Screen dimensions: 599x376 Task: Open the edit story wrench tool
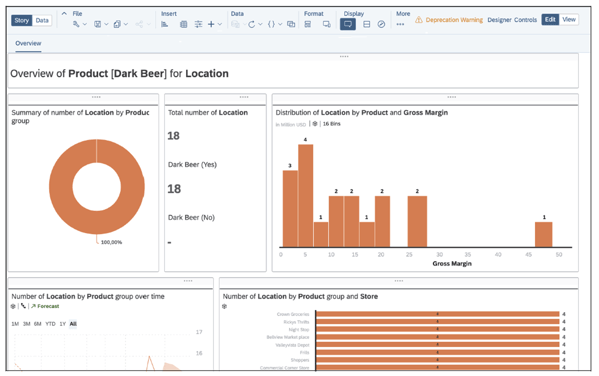click(x=76, y=24)
